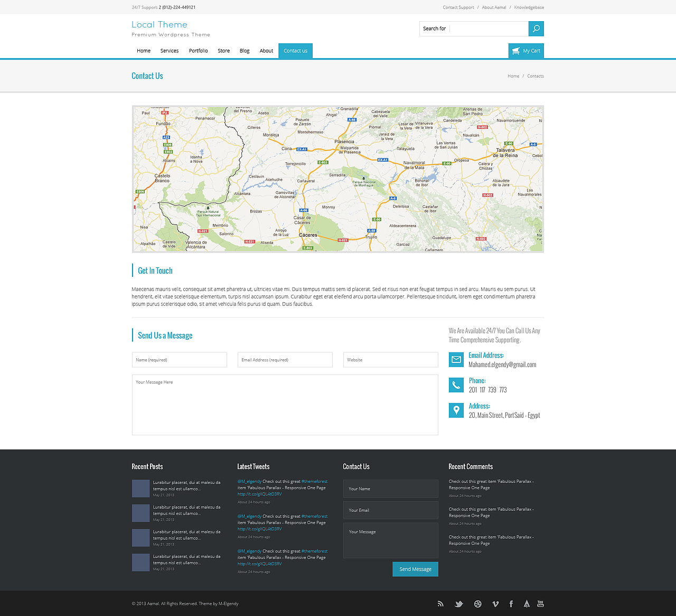Click Cáceres on the map
The height and width of the screenshot is (616, 676).
(308, 235)
